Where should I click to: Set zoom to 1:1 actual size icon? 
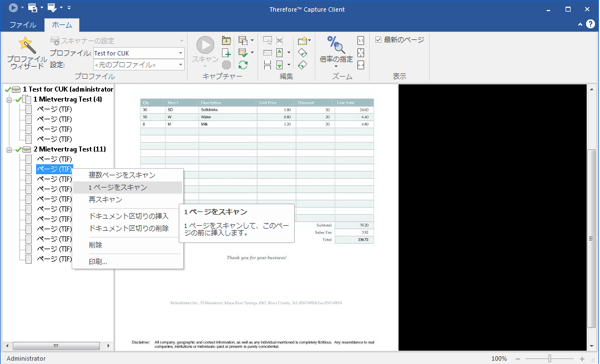tap(361, 41)
